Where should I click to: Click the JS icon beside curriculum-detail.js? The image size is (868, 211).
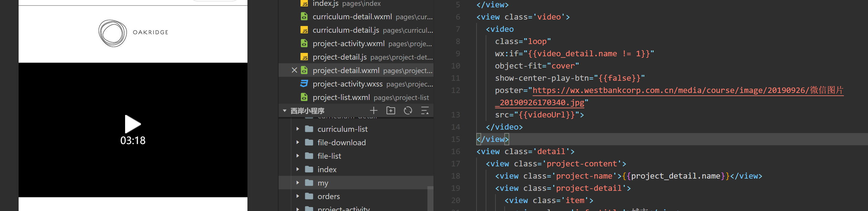pos(304,30)
